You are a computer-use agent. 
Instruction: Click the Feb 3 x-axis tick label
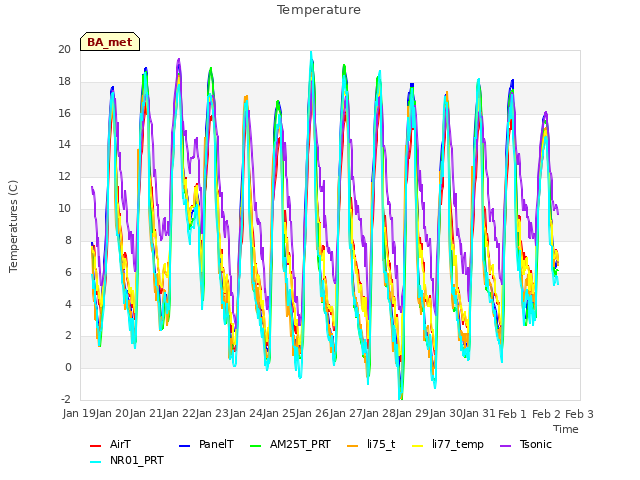(579, 414)
